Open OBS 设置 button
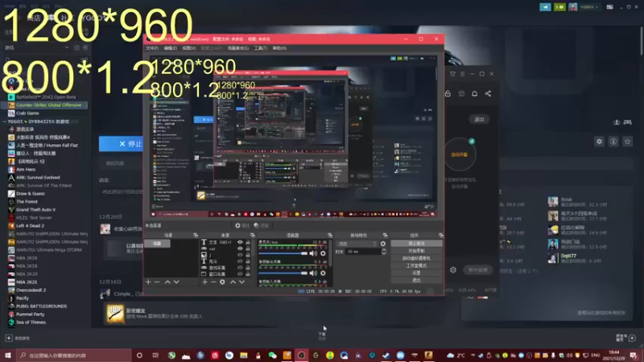Viewport: 644px width, 362px height. pyautogui.click(x=416, y=273)
